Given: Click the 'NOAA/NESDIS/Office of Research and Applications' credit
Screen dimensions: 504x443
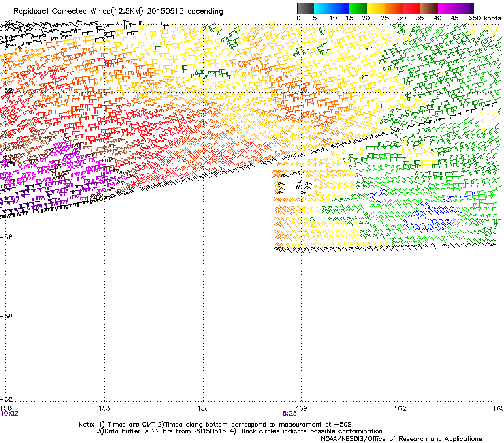Looking at the screenshot, I should (x=401, y=439).
